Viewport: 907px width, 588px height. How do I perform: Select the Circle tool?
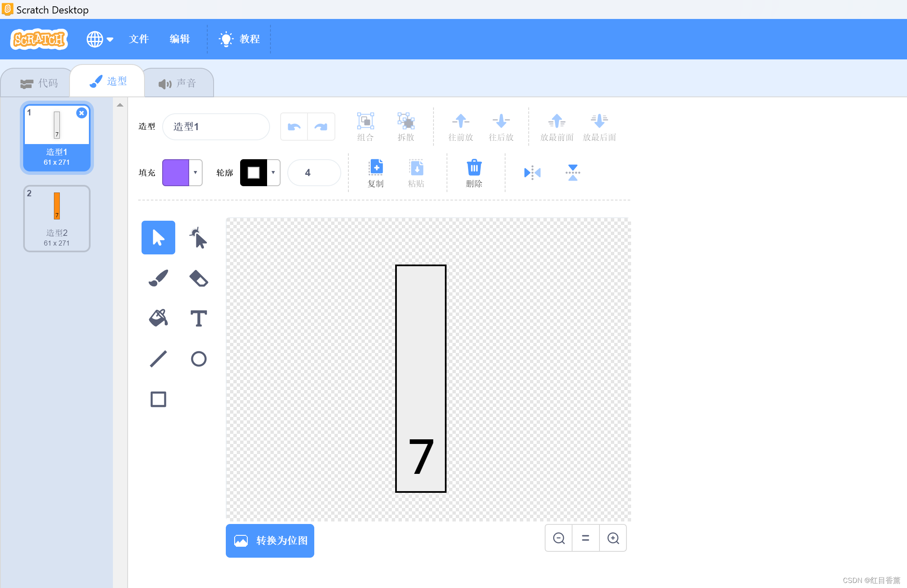pos(198,359)
